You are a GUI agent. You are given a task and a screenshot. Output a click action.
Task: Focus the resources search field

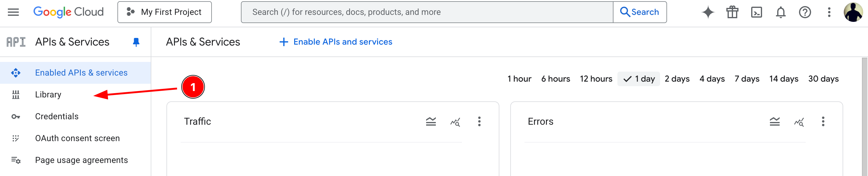click(x=427, y=12)
